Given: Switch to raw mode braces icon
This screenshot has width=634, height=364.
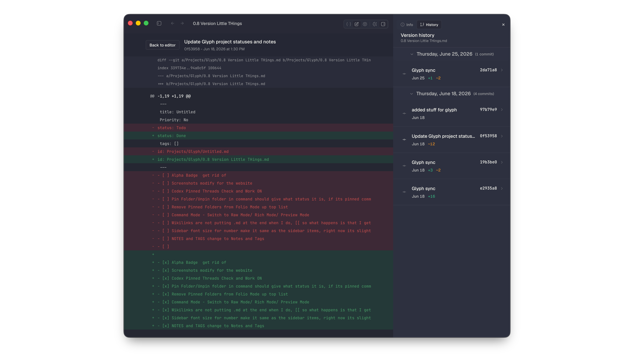Looking at the screenshot, I should coord(348,24).
